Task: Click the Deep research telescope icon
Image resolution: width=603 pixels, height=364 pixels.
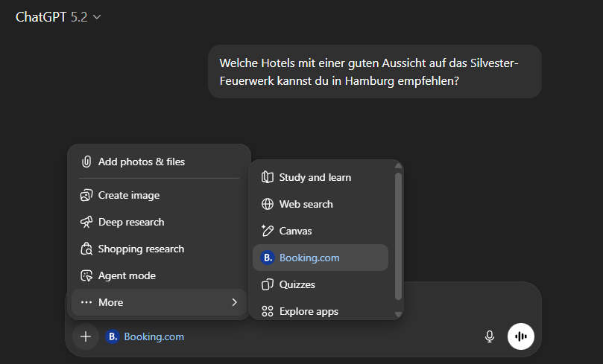Action: 86,222
